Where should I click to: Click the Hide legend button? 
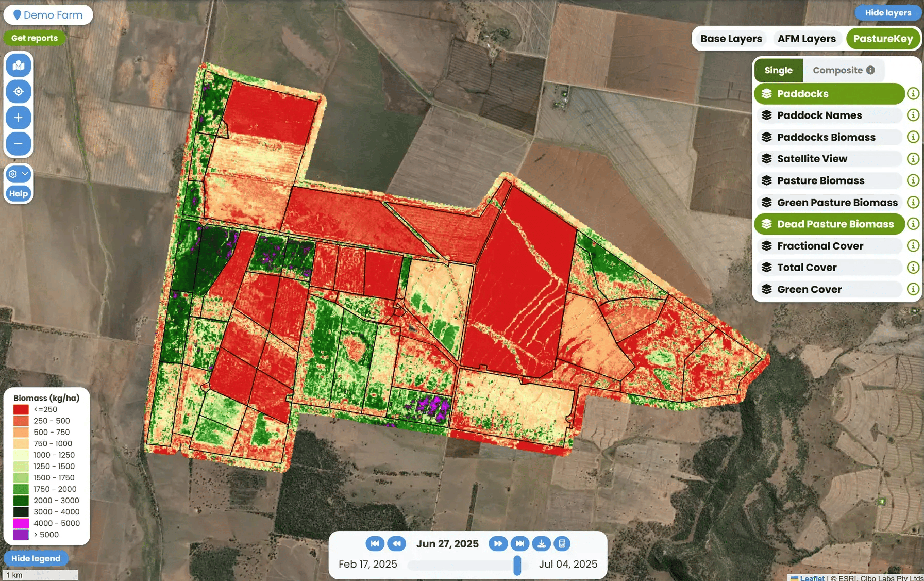click(x=36, y=558)
